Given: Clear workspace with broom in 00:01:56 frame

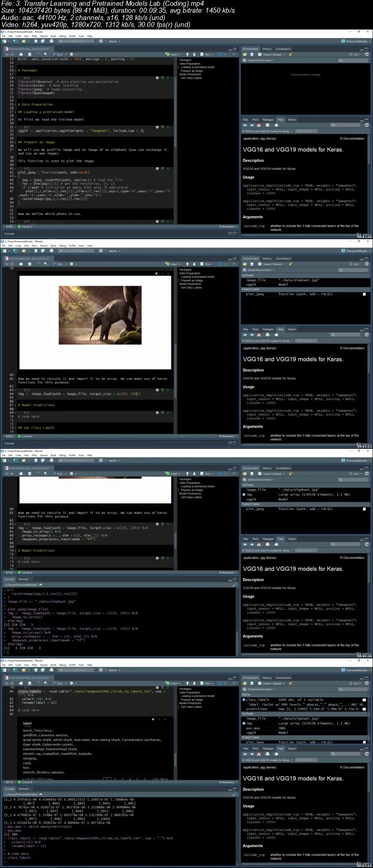Looking at the screenshot, I should (x=291, y=54).
